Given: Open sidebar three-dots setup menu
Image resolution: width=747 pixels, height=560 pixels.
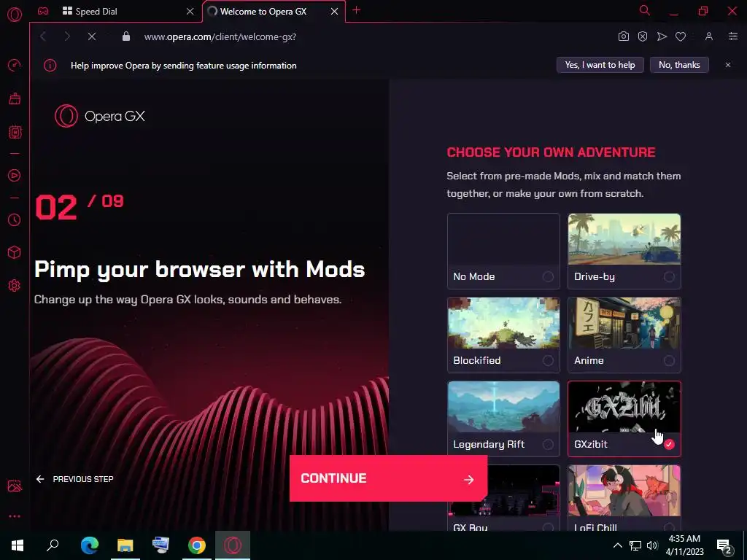Looking at the screenshot, I should tap(15, 516).
